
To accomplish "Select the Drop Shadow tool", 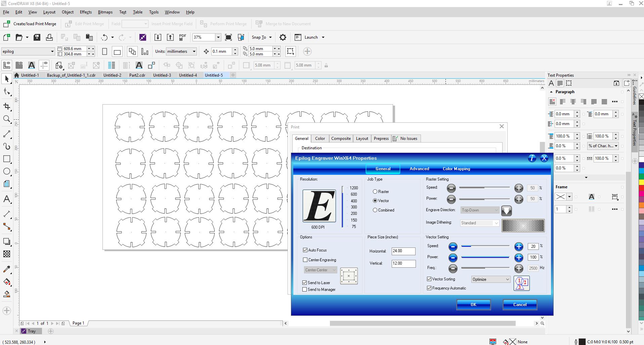I will [x=7, y=241].
